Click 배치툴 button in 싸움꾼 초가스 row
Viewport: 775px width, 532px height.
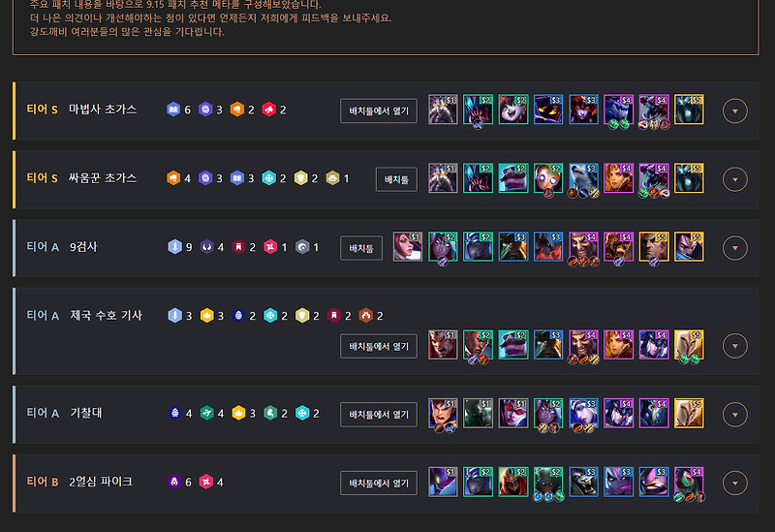tap(396, 179)
